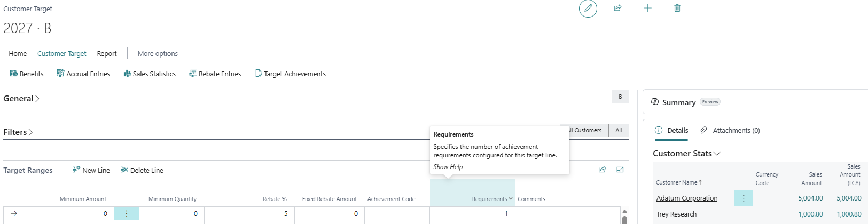The height and width of the screenshot is (224, 868).
Task: Open Show Help in Requirements tooltip
Action: pos(448,167)
